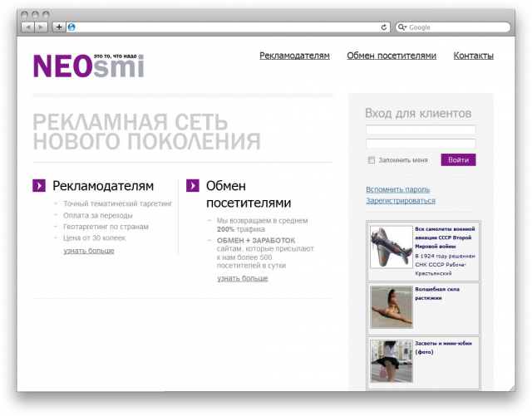Click the NEOsmi logo
The height and width of the screenshot is (416, 532).
coord(88,64)
